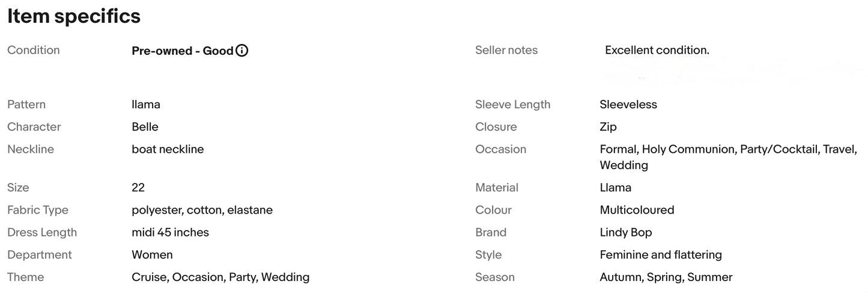Click the info icon beside Pre-owned - Good
This screenshot has height=293, width=868.
coord(241,51)
